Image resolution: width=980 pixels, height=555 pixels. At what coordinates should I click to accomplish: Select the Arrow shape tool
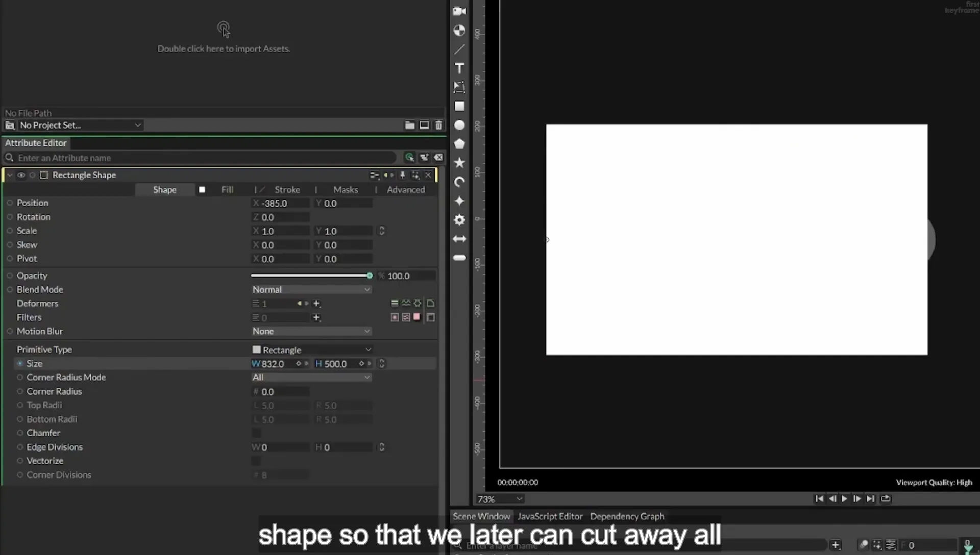[x=459, y=239]
